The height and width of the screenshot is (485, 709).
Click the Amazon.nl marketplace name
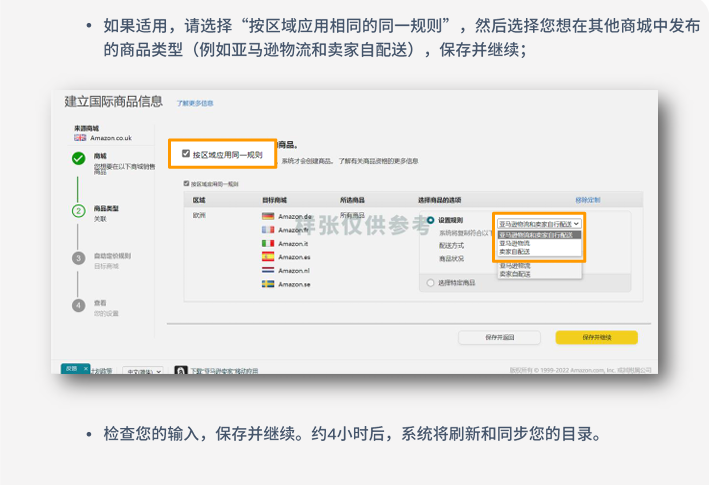[x=294, y=271]
